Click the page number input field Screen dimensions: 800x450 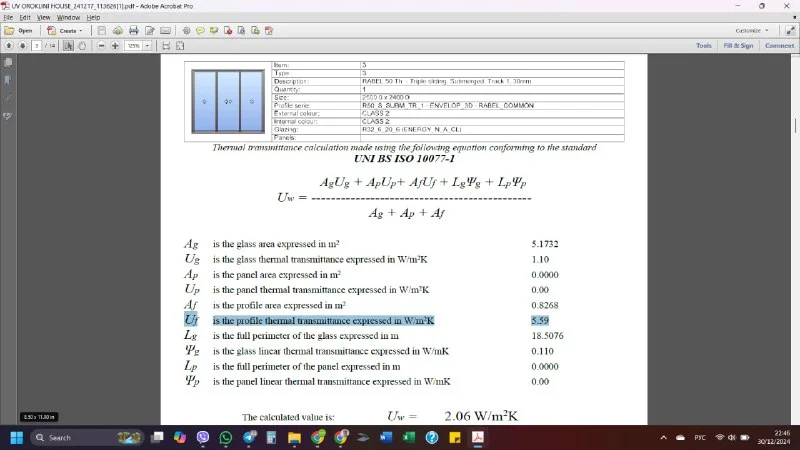point(37,45)
